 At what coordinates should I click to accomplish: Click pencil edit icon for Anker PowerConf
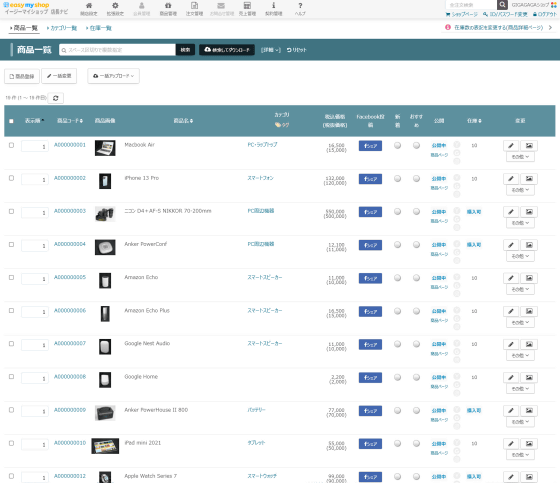[511, 245]
